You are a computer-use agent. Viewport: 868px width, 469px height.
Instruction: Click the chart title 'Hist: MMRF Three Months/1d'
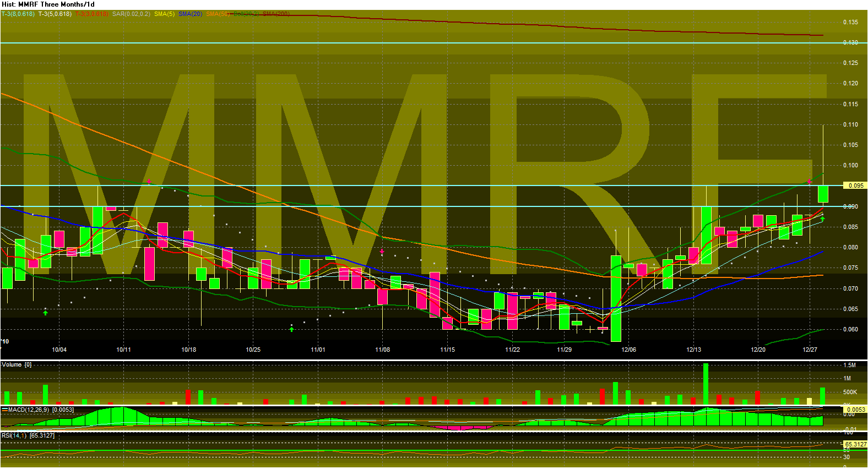48,4
